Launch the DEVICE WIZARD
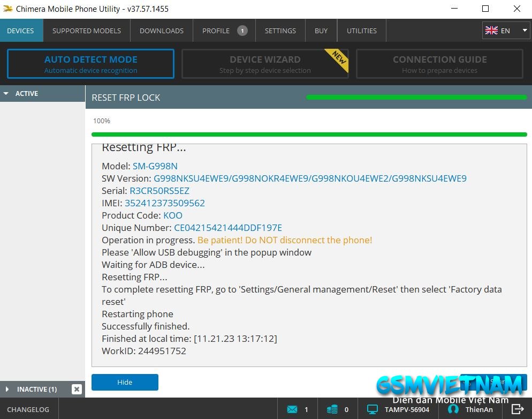Viewport: 532px width, 419px height. click(x=265, y=64)
